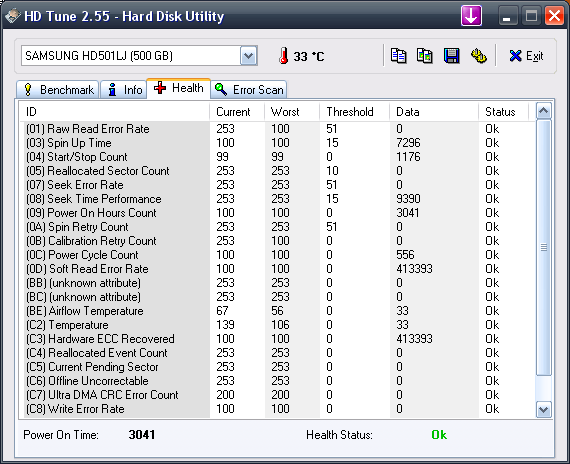Select the (BB) unknown attribute row
Image resolution: width=570 pixels, height=464 pixels.
click(277, 283)
